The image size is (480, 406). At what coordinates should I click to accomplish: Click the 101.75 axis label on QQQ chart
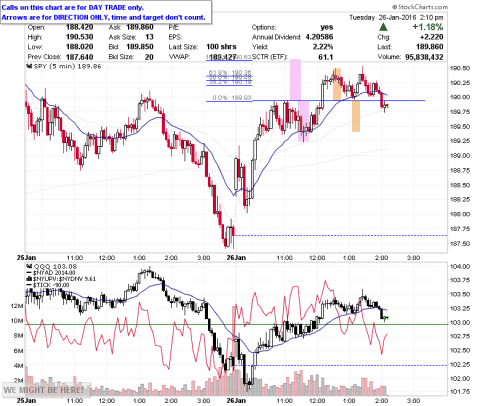[x=460, y=392]
